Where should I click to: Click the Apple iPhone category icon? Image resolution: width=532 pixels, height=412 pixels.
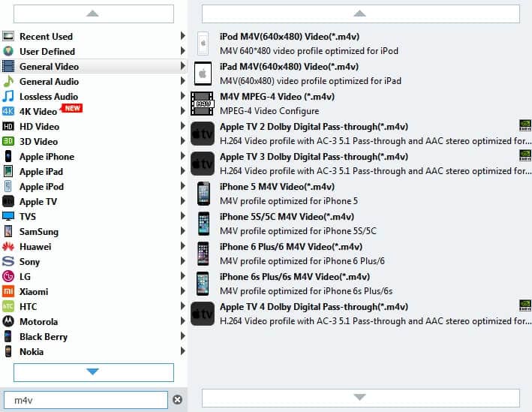tap(8, 156)
